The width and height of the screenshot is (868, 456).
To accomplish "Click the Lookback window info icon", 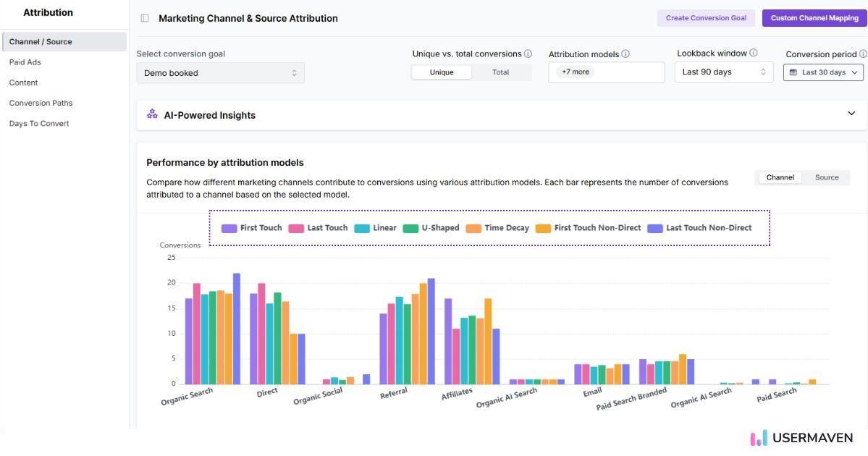I will (752, 53).
